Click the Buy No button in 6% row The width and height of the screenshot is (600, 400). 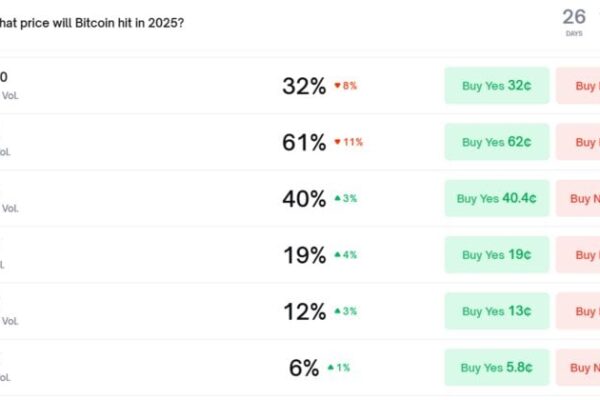coord(580,368)
